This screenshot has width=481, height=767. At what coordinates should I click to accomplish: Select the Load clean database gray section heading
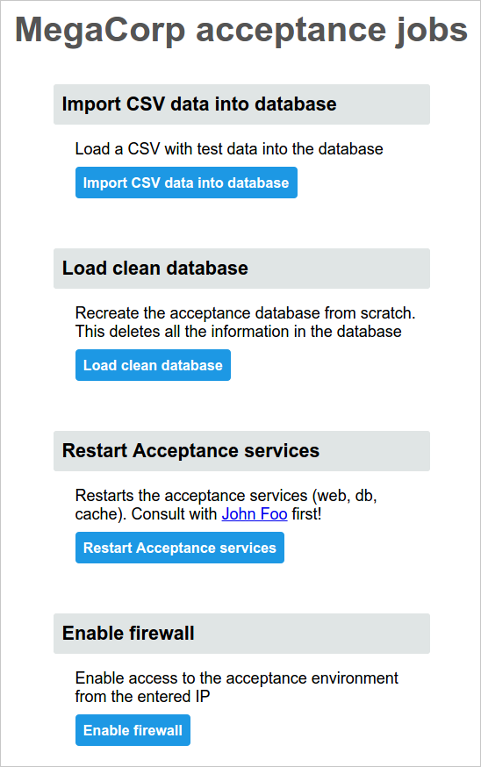coord(242,268)
